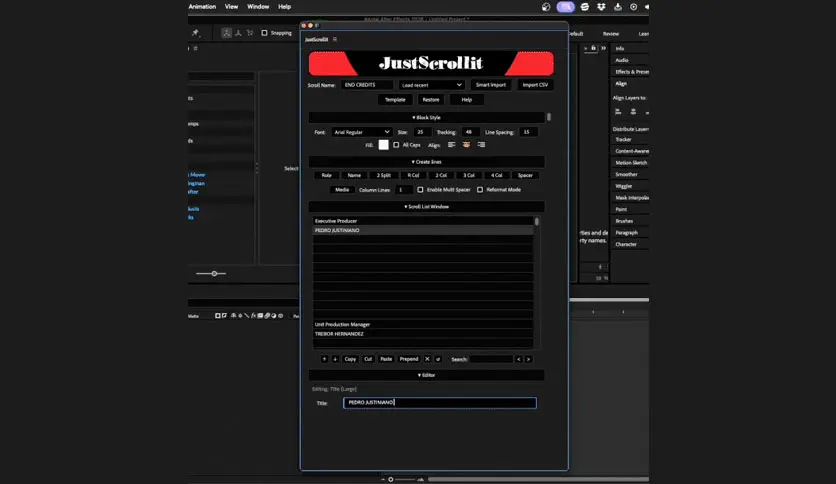Open the white Fill color swatch
836x484 pixels.
click(383, 145)
